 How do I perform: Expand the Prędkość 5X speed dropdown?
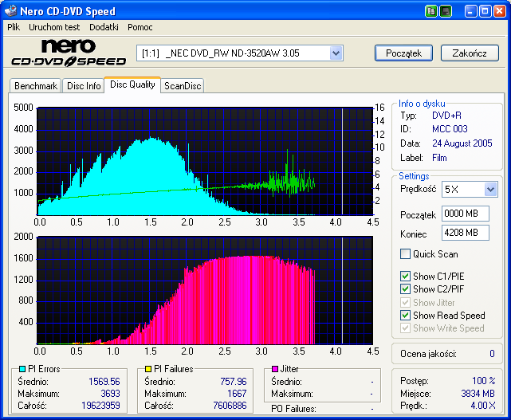tap(490, 190)
